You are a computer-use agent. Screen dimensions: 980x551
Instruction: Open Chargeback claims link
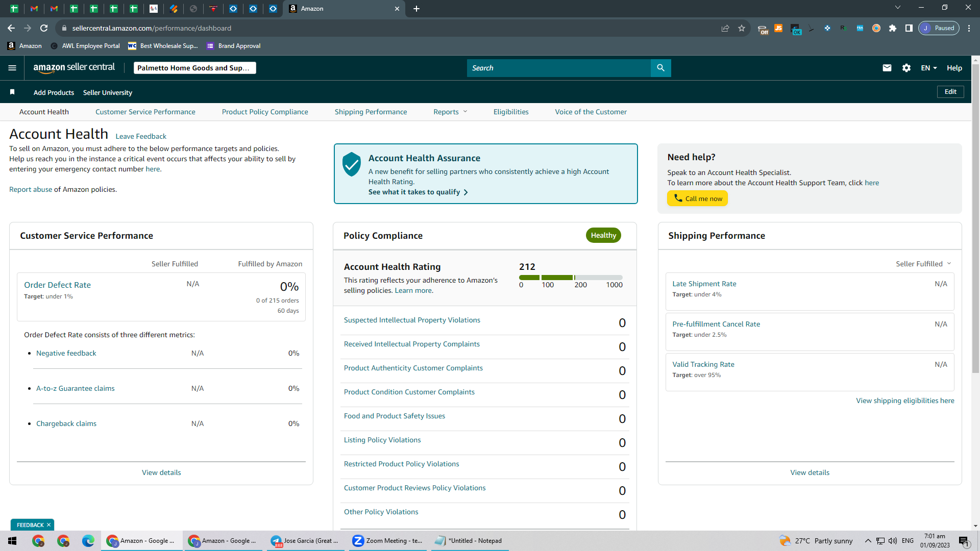pyautogui.click(x=66, y=423)
